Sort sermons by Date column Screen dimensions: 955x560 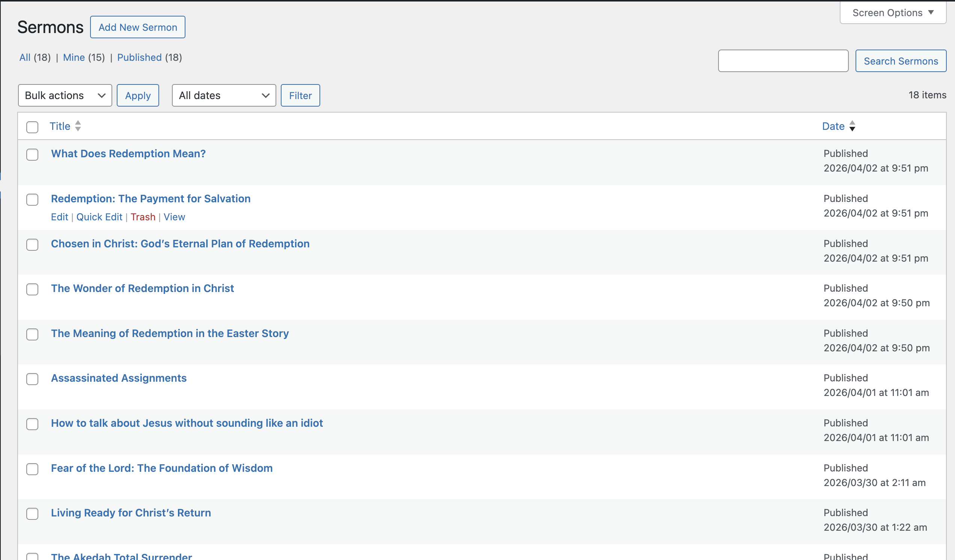point(833,126)
